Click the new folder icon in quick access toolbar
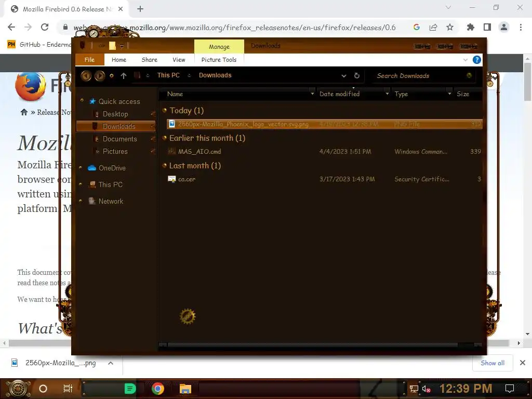532x399 pixels. click(112, 46)
